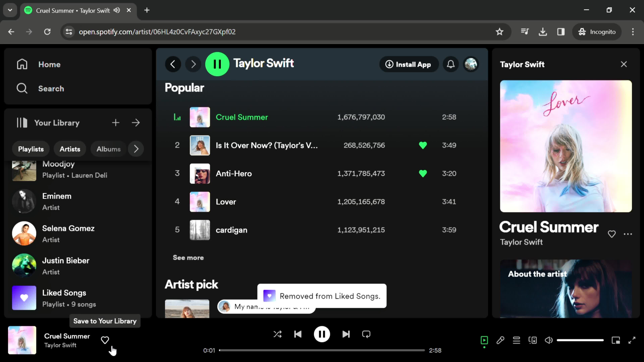Expand popular tracks with See more

point(188,258)
